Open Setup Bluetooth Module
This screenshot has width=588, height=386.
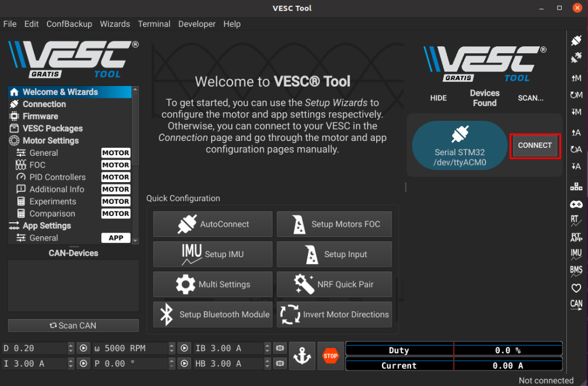click(x=212, y=314)
